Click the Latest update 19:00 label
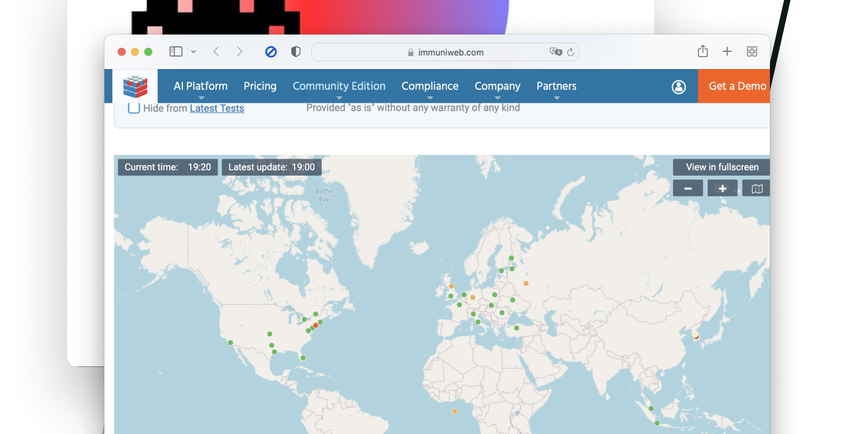 point(272,167)
